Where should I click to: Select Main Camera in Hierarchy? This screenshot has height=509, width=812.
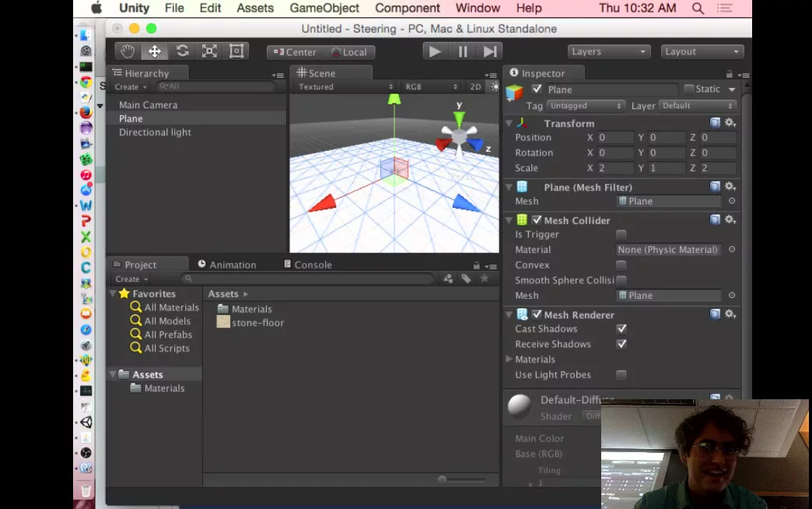148,105
